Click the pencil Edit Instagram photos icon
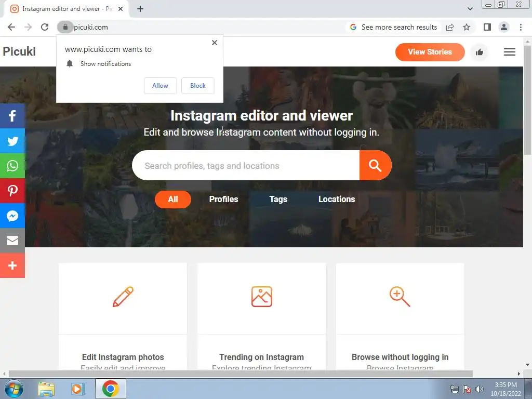The height and width of the screenshot is (399, 532). [x=123, y=297]
